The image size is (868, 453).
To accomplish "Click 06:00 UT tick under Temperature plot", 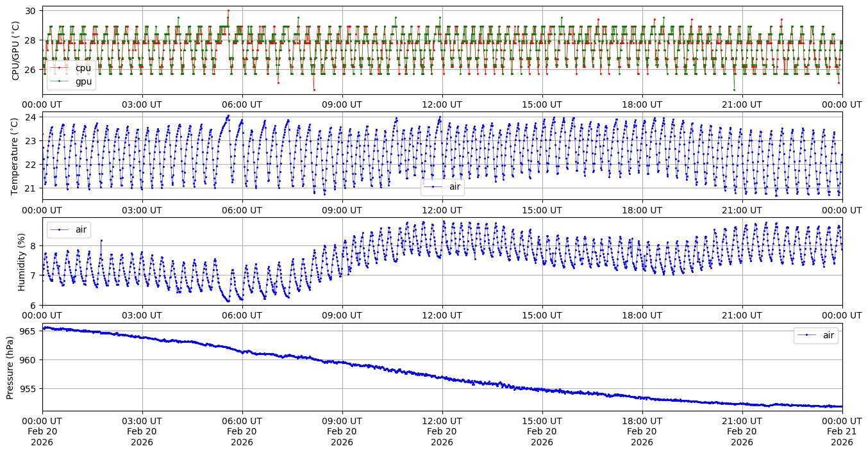I will tap(242, 210).
